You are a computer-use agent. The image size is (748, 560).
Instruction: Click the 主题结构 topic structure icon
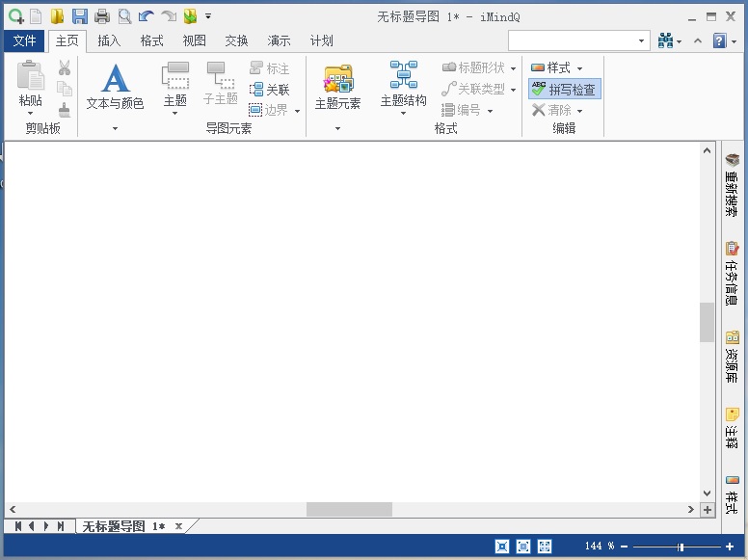pyautogui.click(x=403, y=74)
